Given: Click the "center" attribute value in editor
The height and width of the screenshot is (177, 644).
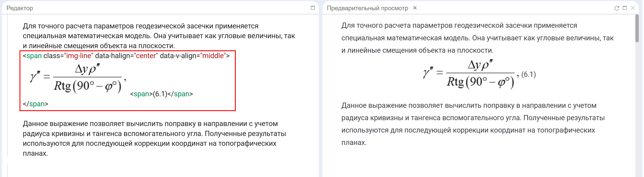Looking at the screenshot, I should click(x=146, y=56).
